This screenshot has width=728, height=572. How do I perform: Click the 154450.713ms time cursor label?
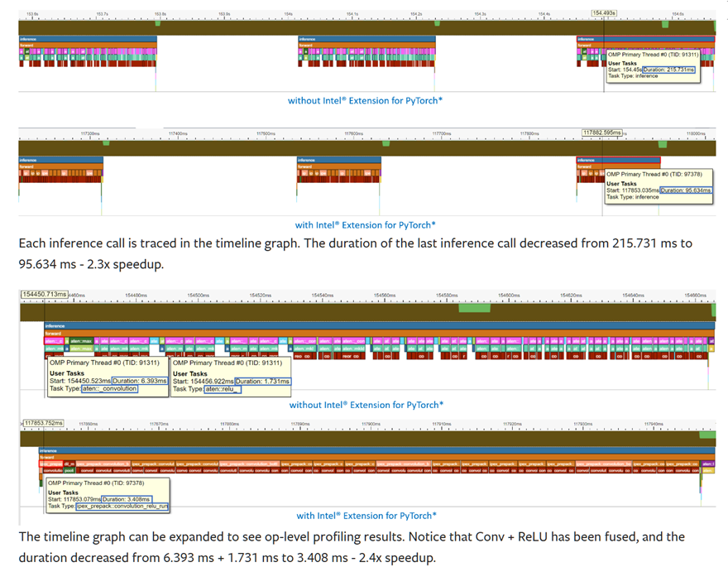click(44, 294)
